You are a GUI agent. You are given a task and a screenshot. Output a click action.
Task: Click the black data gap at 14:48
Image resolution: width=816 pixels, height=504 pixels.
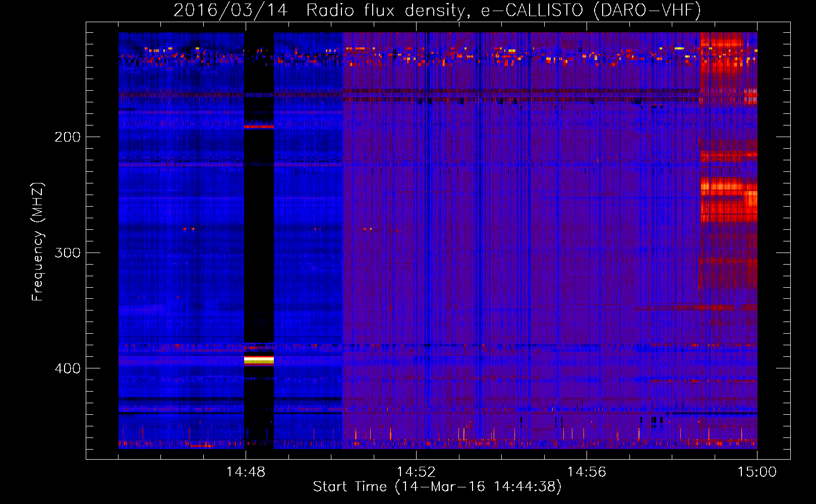coord(259,240)
